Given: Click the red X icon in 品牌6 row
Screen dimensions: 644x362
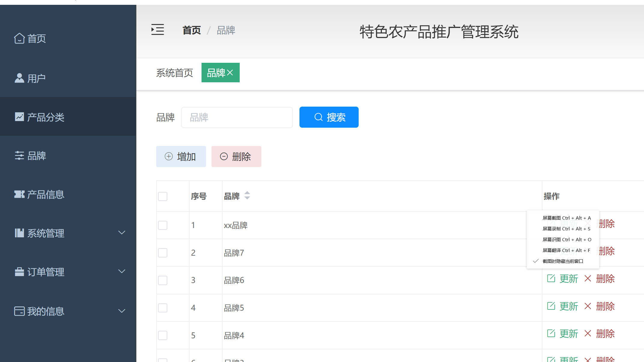Looking at the screenshot, I should tap(588, 278).
